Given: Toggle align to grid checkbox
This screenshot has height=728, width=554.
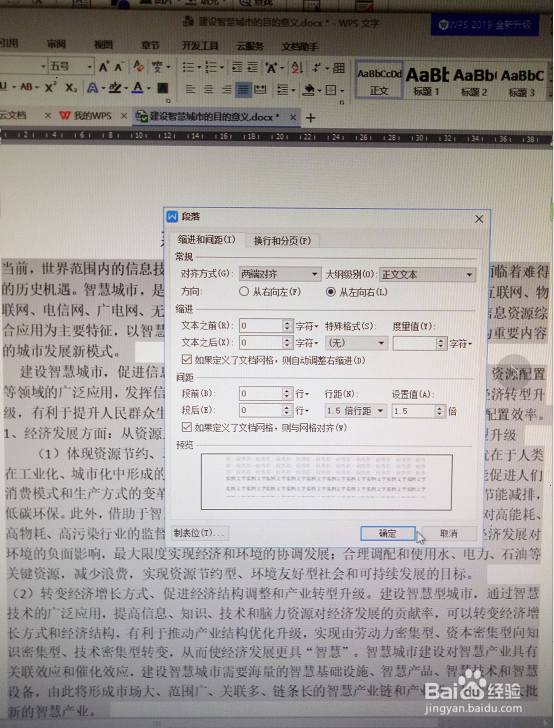Looking at the screenshot, I should tap(187, 427).
